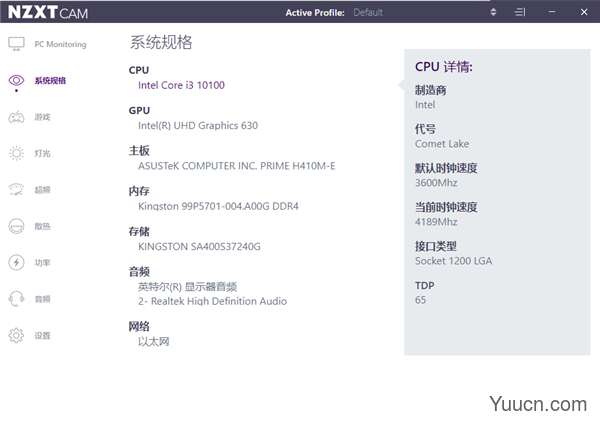The image size is (600, 434).
Task: Click the Socket 1200 LGA value
Action: [x=453, y=261]
